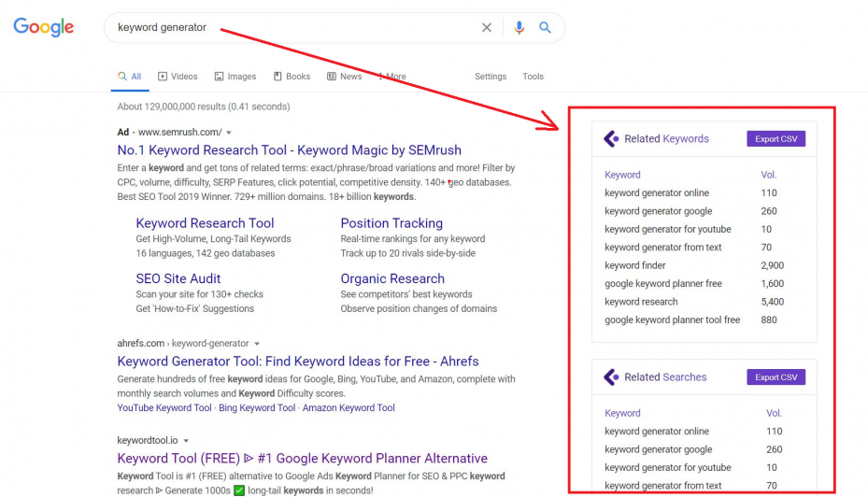868x497 pixels.
Task: Click the Google logo
Action: [44, 27]
